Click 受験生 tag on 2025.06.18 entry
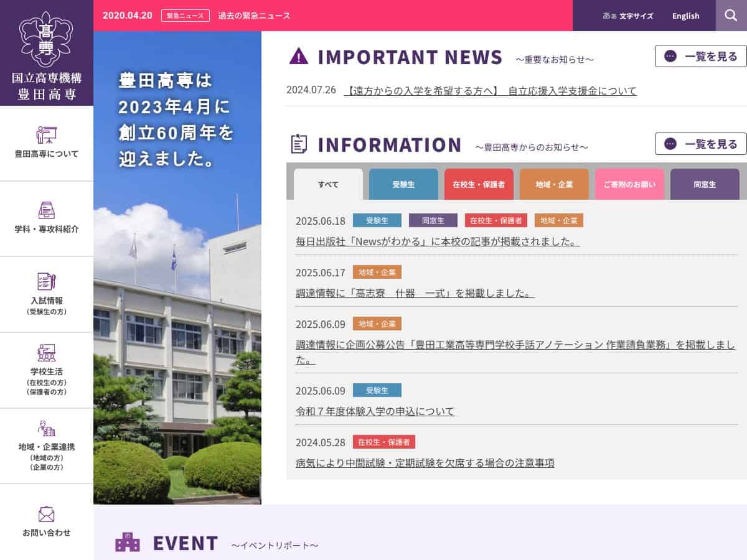This screenshot has width=747, height=560. click(x=377, y=220)
